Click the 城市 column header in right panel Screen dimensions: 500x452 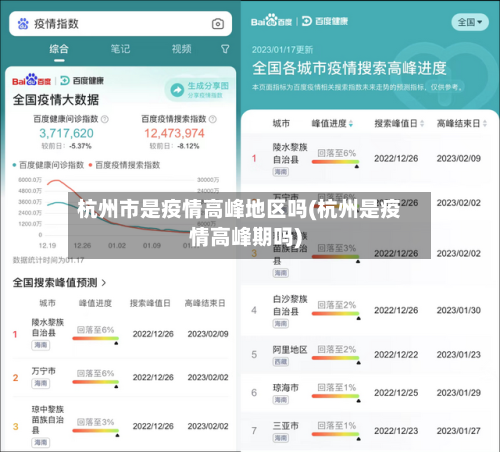coord(281,124)
